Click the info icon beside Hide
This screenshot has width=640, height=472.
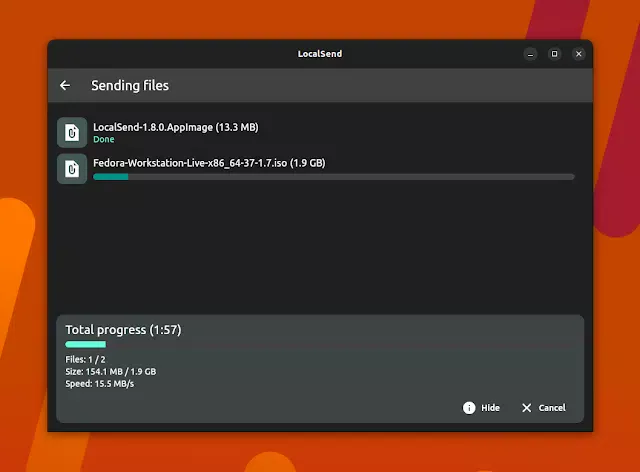pyautogui.click(x=469, y=408)
